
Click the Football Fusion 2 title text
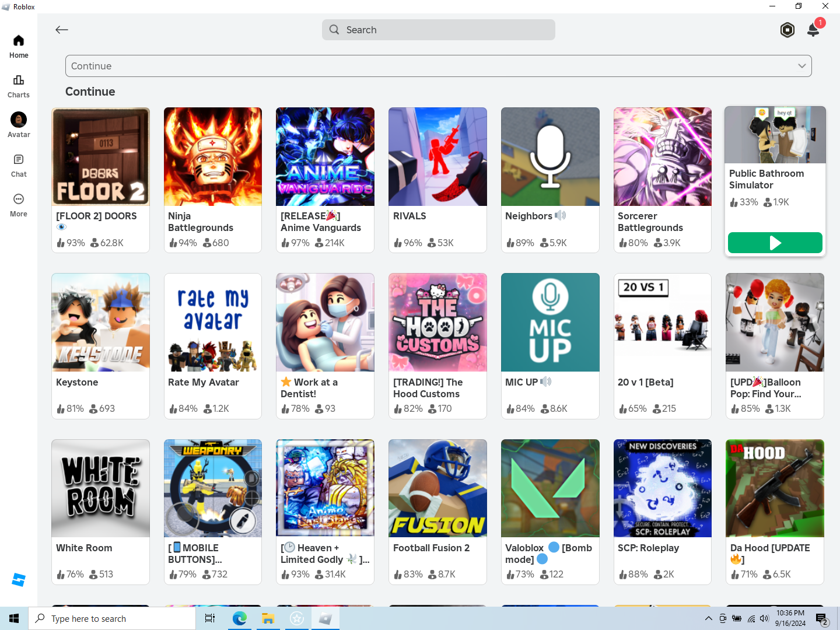[x=431, y=548]
